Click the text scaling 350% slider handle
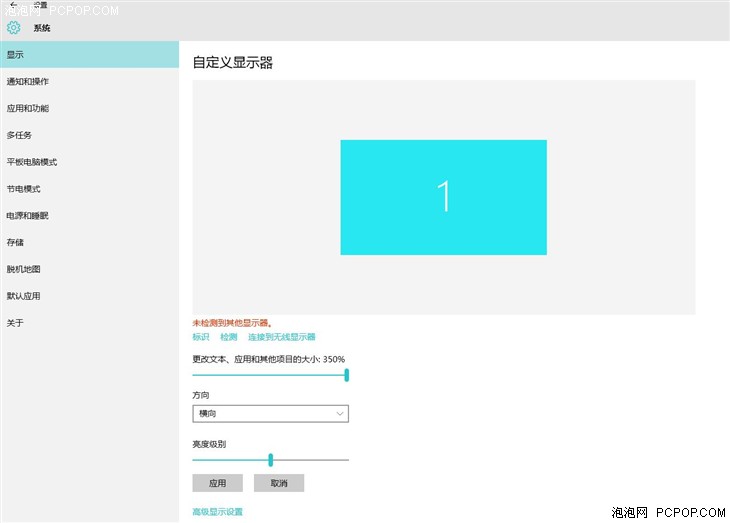Image resolution: width=730 pixels, height=523 pixels. click(x=346, y=375)
